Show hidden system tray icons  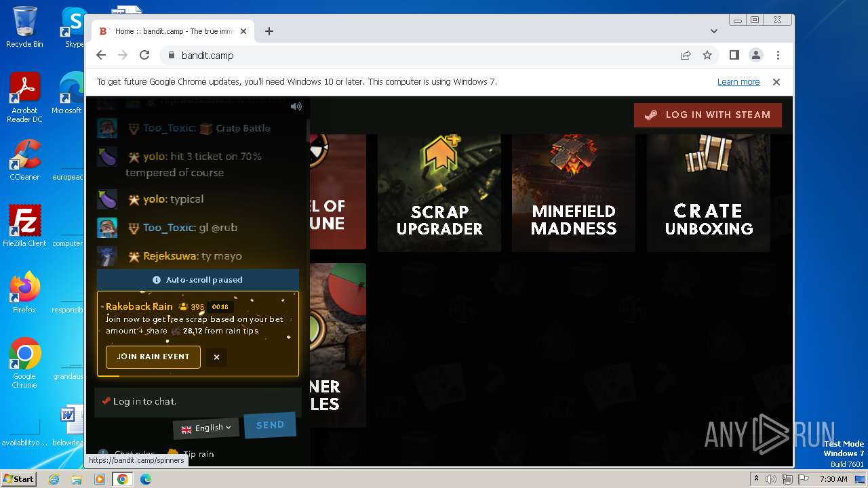point(756,479)
